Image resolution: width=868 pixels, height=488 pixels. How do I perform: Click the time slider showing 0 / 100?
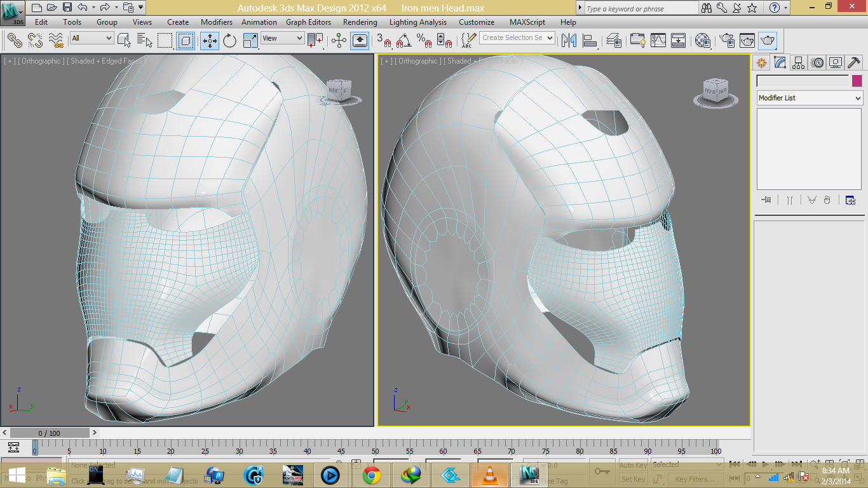(x=50, y=433)
